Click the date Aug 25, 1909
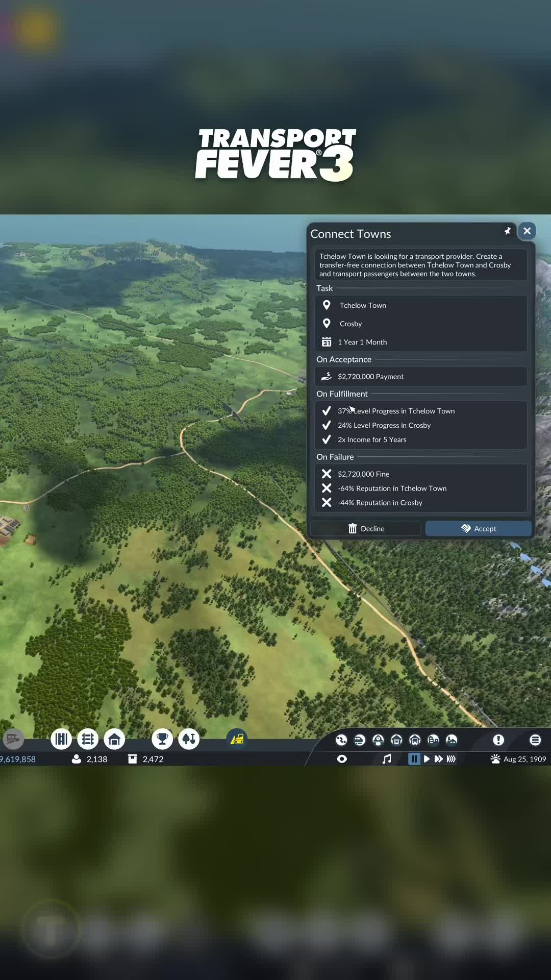 pos(524,759)
